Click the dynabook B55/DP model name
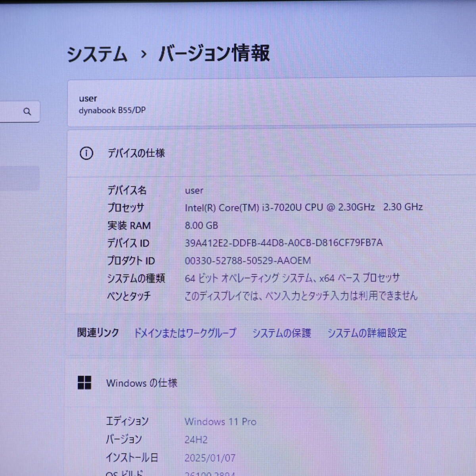476x476 pixels. tap(112, 110)
